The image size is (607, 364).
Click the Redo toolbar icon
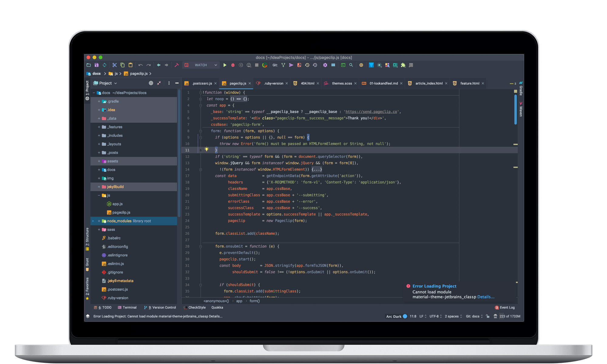coord(148,65)
